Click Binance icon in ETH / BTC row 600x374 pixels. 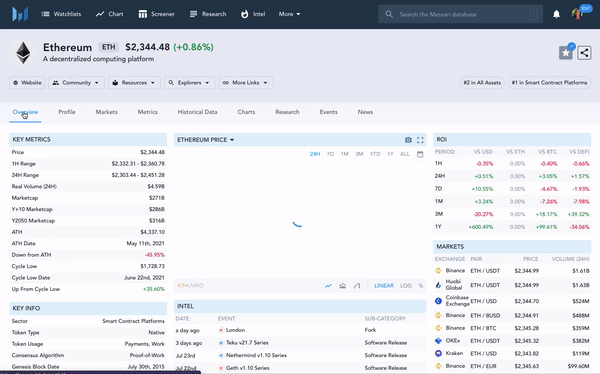pyautogui.click(x=439, y=328)
